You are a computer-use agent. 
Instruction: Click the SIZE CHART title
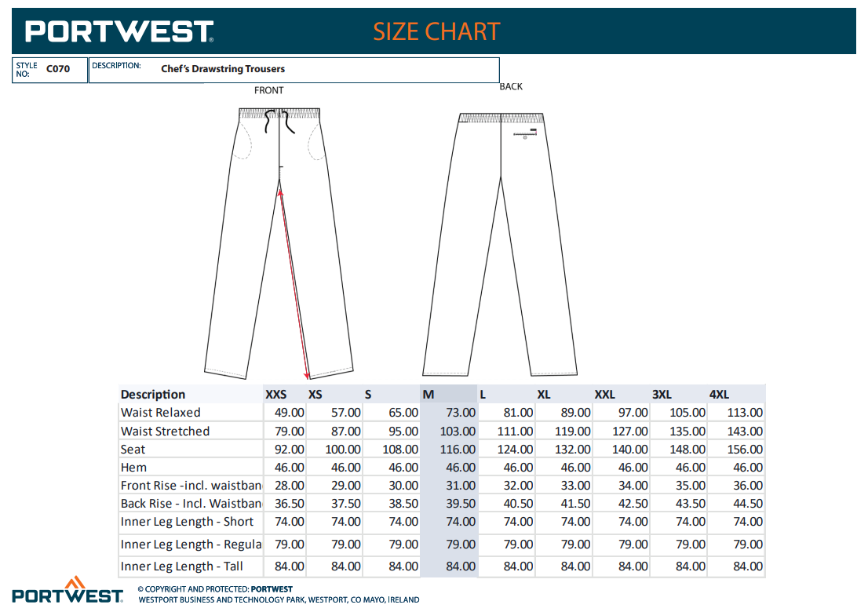(x=436, y=31)
